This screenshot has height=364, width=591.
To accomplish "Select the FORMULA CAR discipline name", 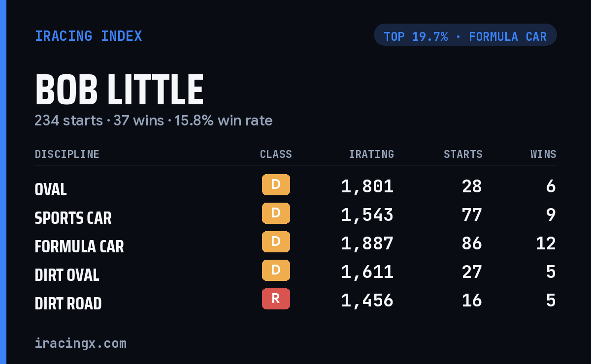I will (79, 246).
